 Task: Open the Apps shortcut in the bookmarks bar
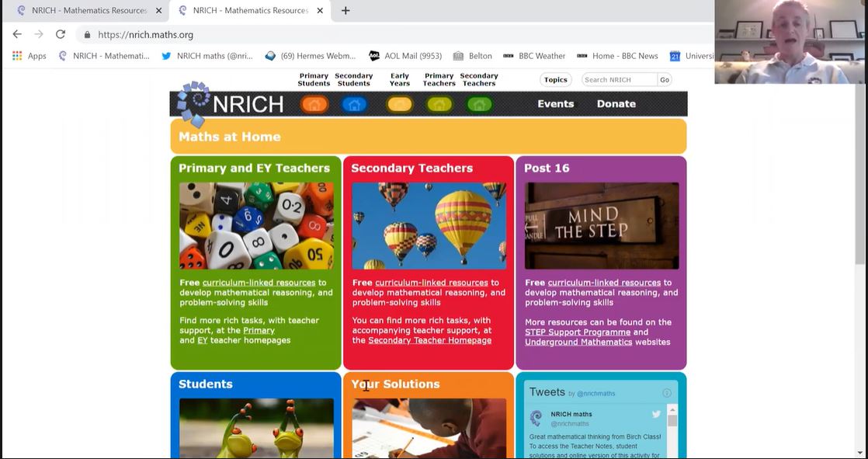29,56
